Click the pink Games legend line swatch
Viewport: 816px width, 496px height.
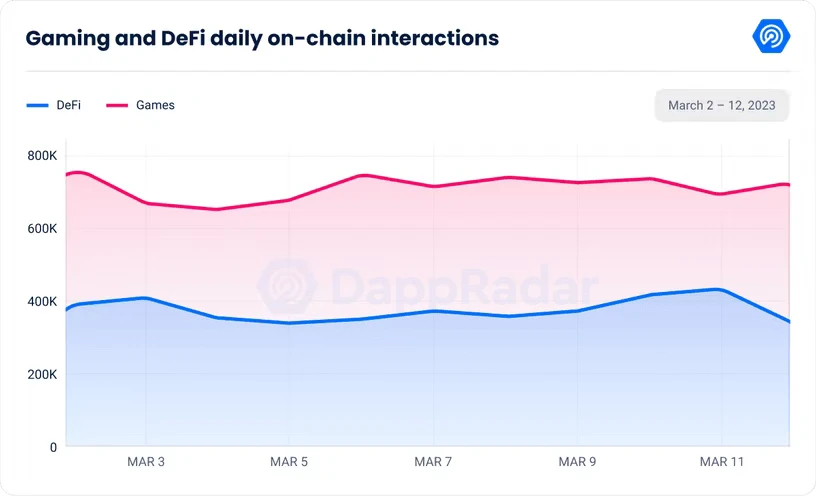[x=117, y=105]
